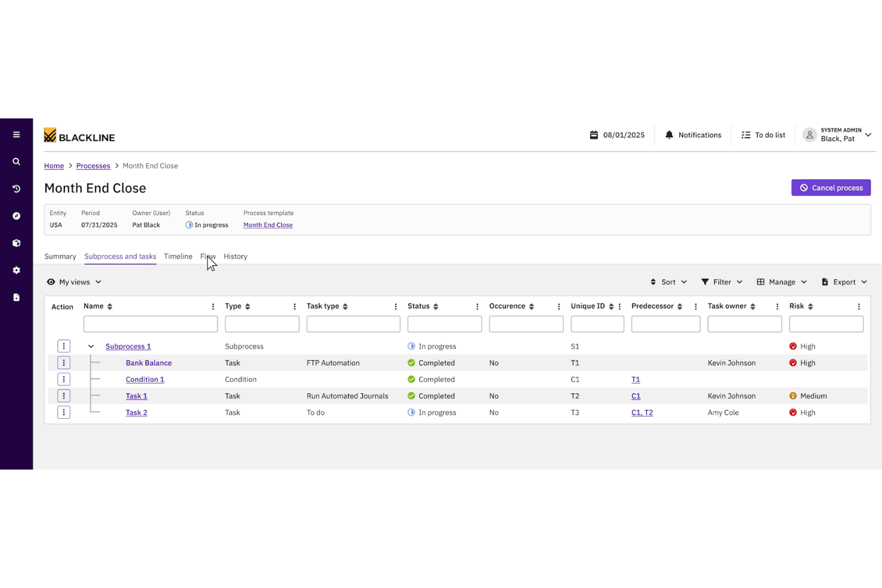Expand the Black, Pat user menu
This screenshot has width=882, height=588.
pos(868,135)
